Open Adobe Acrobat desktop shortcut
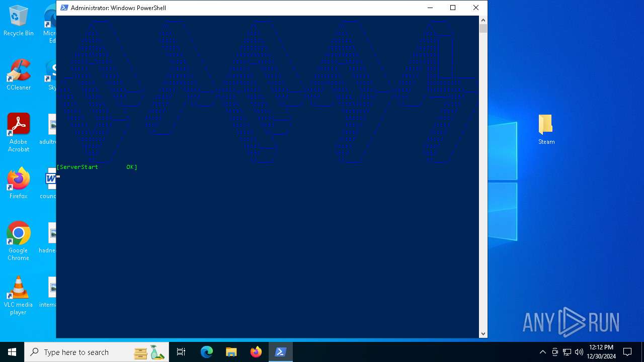Screen dimensions: 644x362 click(x=19, y=133)
